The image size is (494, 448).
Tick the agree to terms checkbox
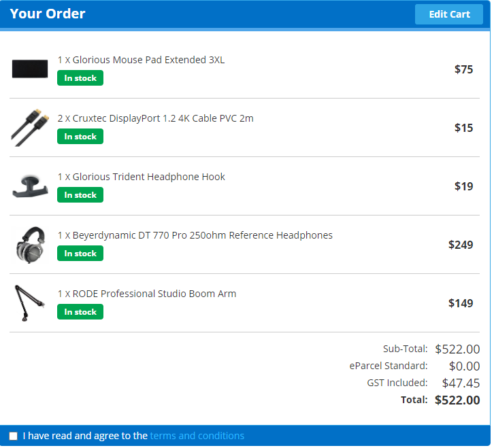(14, 436)
